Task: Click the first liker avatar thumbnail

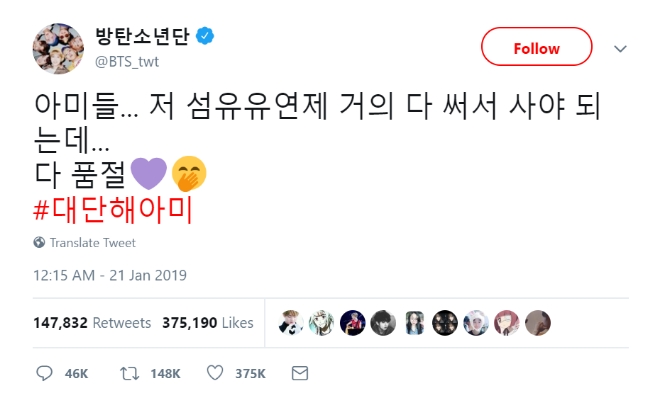Action: pyautogui.click(x=291, y=323)
